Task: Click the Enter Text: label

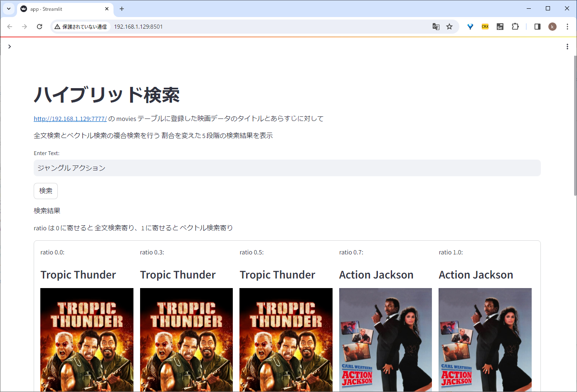Action: (47, 153)
